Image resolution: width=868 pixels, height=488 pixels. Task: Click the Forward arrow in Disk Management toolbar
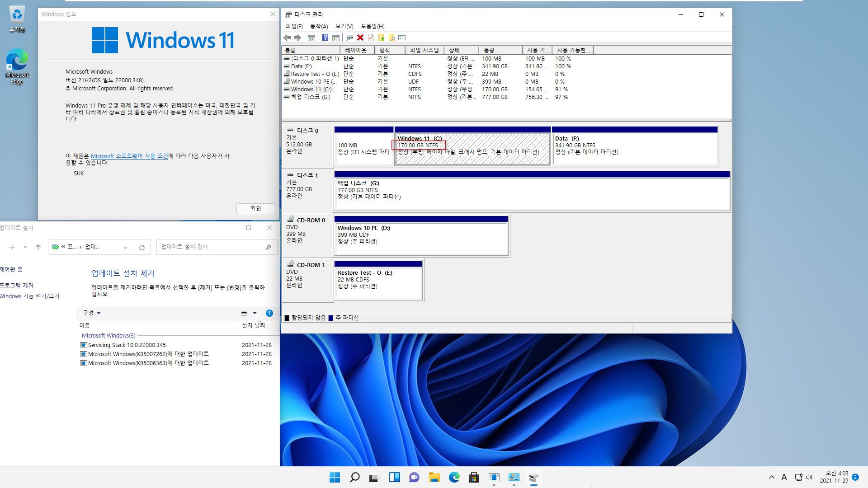coord(297,38)
